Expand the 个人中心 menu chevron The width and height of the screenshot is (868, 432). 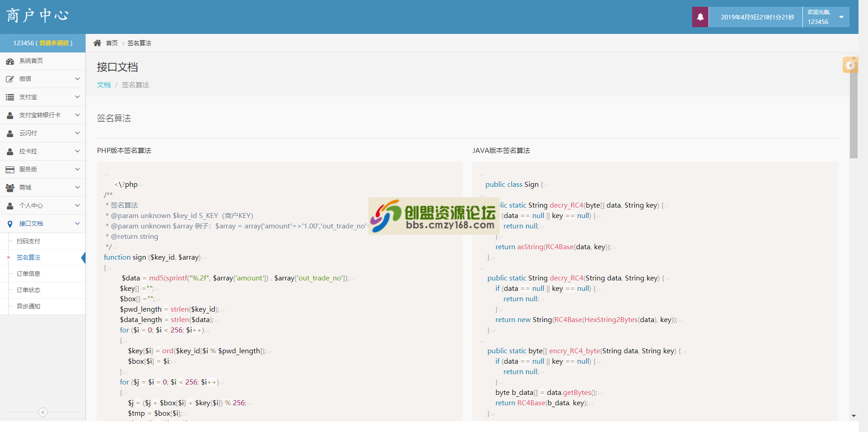[77, 205]
